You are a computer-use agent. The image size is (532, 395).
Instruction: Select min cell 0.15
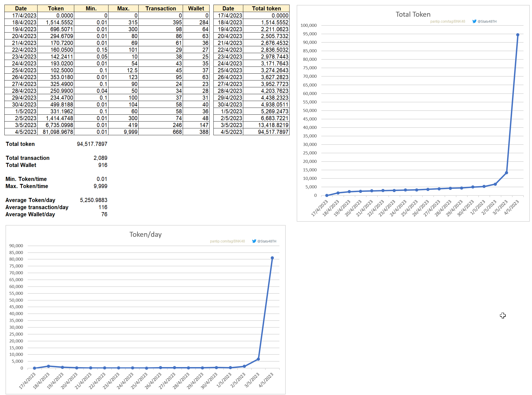pos(91,50)
